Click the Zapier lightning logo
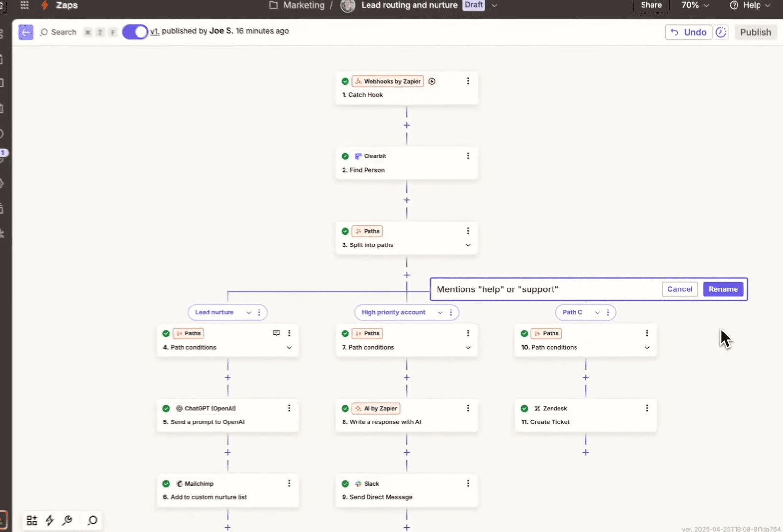This screenshot has width=783, height=532. (45, 5)
